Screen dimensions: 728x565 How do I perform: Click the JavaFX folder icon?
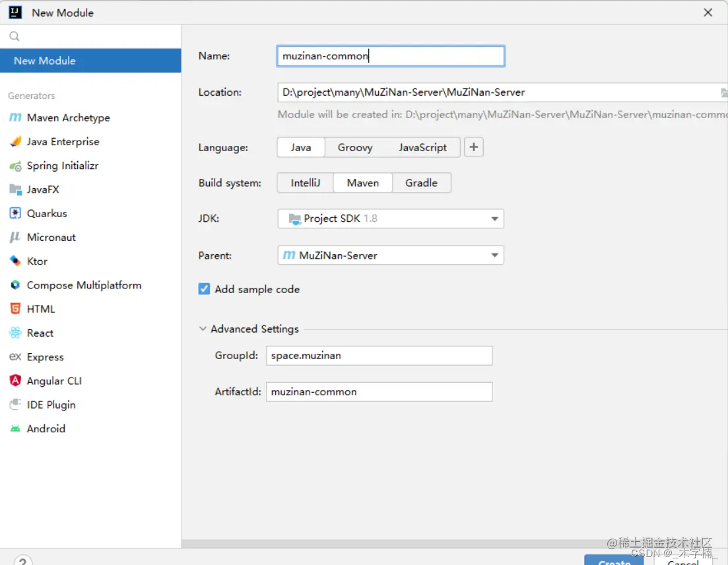(x=15, y=189)
